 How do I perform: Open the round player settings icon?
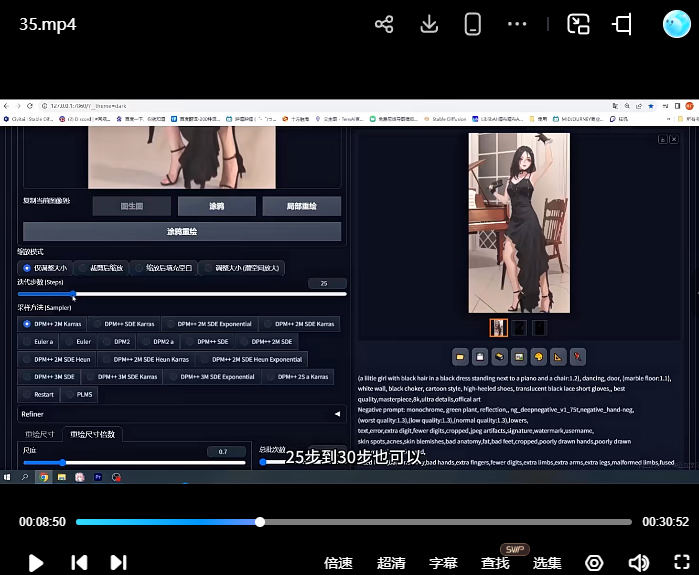pyautogui.click(x=595, y=562)
